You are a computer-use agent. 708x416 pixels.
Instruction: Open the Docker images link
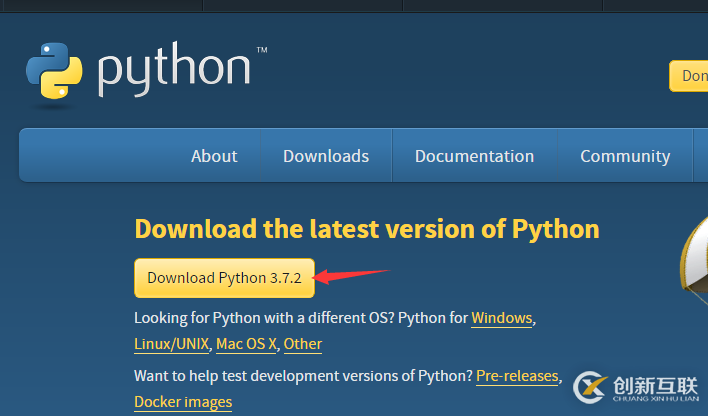tap(183, 402)
